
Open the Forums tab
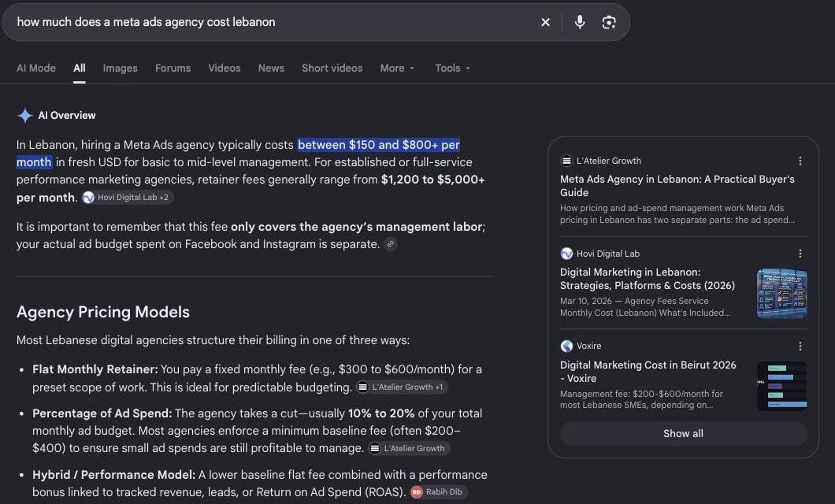pos(173,69)
